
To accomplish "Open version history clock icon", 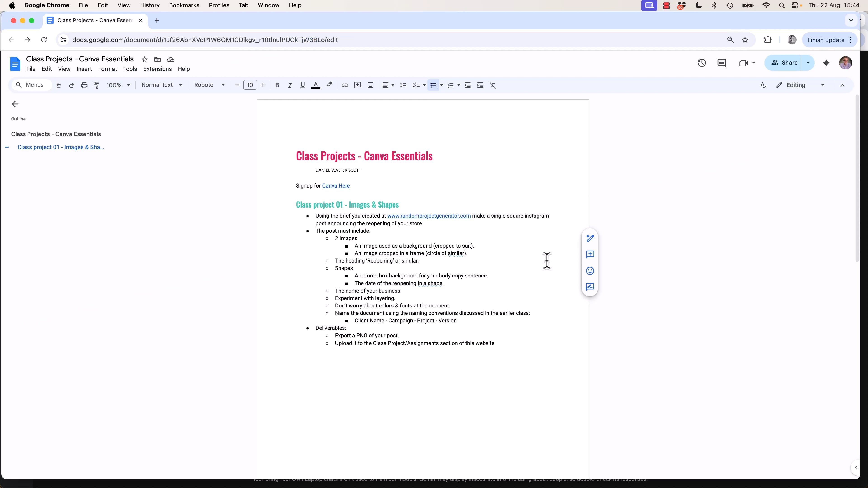I will (702, 63).
